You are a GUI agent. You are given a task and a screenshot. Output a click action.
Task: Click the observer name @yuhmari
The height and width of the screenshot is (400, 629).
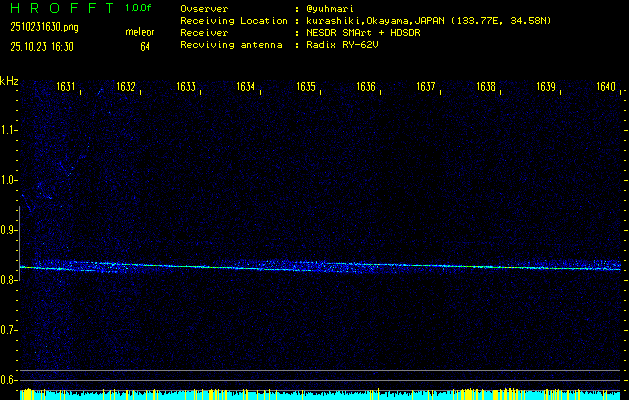click(x=333, y=8)
